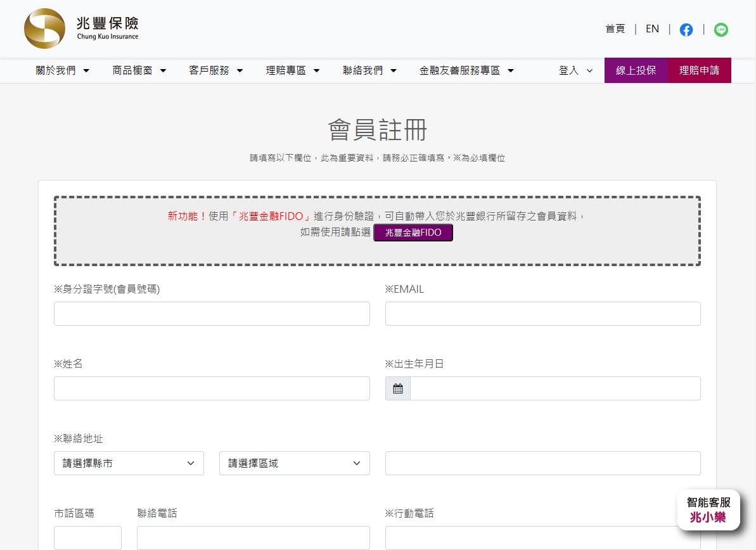Click the 兆豐金融FIDO button
This screenshot has width=756, height=550.
[413, 233]
